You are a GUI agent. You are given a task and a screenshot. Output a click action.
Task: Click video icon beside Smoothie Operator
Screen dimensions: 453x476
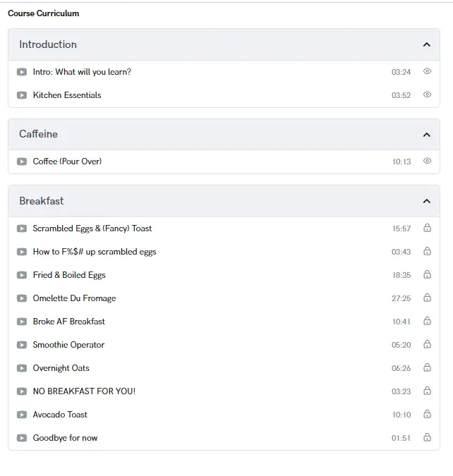22,345
